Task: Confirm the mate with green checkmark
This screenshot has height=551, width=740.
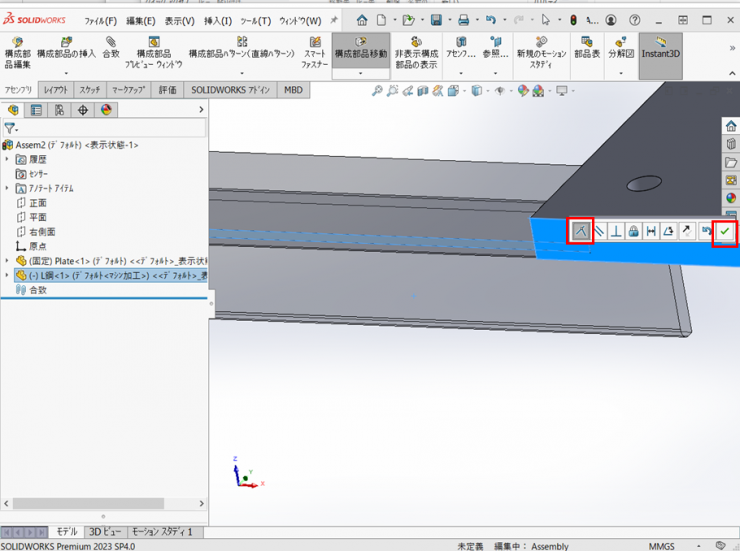Action: pos(724,231)
